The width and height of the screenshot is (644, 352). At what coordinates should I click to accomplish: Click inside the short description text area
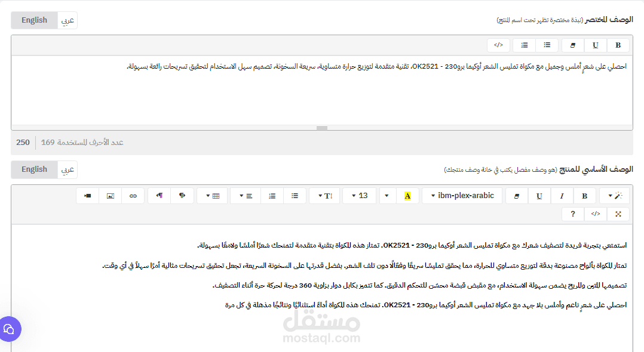coord(322,90)
